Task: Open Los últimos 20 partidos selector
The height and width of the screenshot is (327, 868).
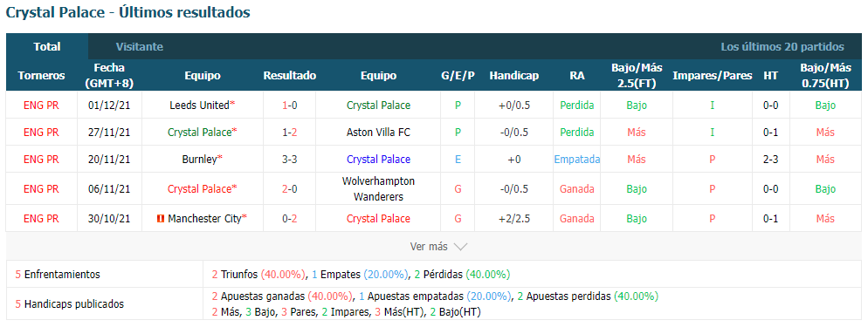Action: pos(782,47)
